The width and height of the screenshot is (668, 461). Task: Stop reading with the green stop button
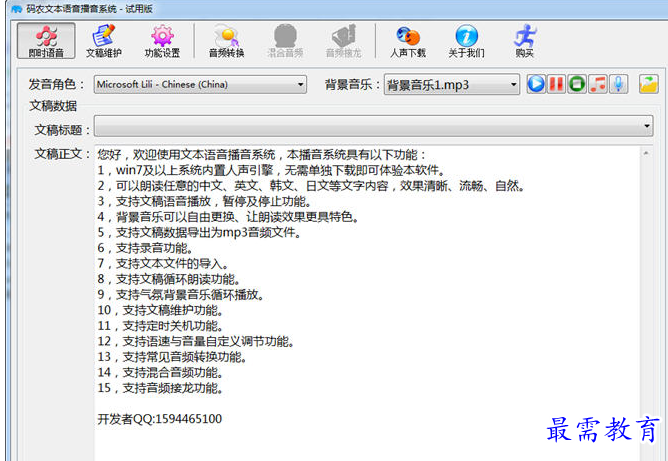click(x=577, y=84)
